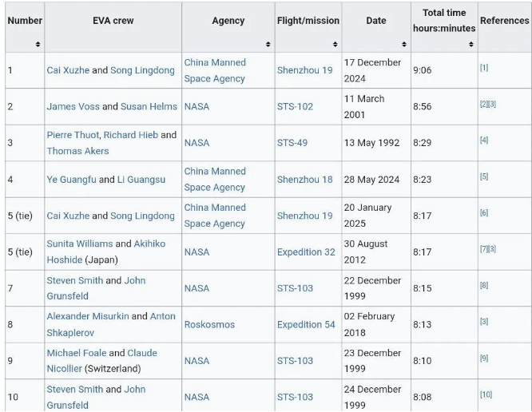Sort by Flight/mission column arrows
This screenshot has width=532, height=412.
[x=335, y=44]
